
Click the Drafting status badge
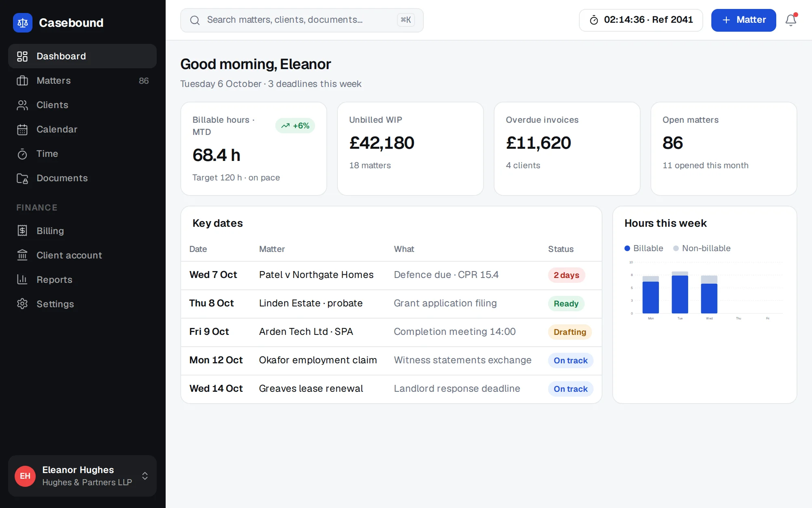point(570,332)
